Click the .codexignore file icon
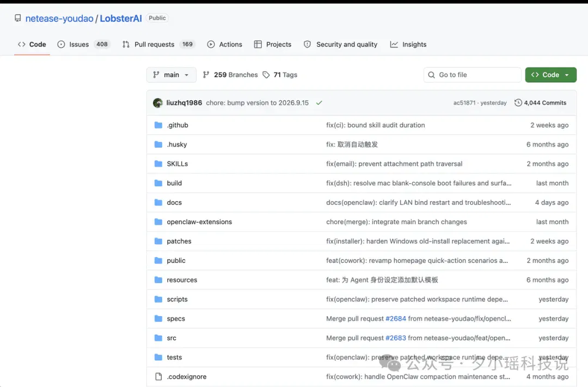Image resolution: width=588 pixels, height=387 pixels. click(158, 377)
